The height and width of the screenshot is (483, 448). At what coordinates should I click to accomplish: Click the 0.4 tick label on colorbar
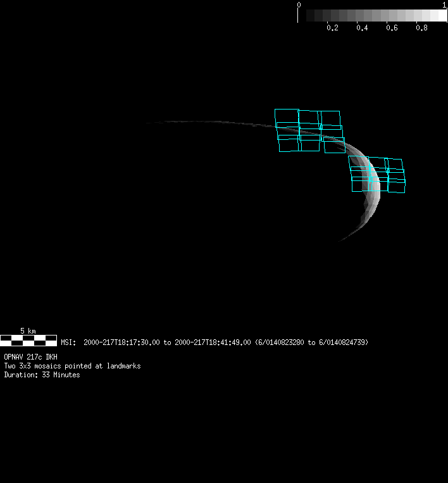pos(362,28)
